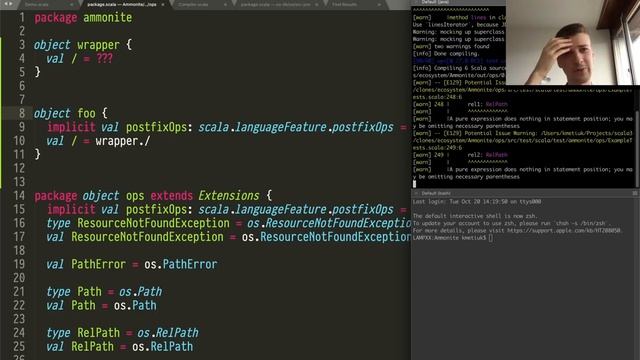Click 'val ResourceNotFoundException' on line 17
640x360 pixels.
click(x=135, y=237)
